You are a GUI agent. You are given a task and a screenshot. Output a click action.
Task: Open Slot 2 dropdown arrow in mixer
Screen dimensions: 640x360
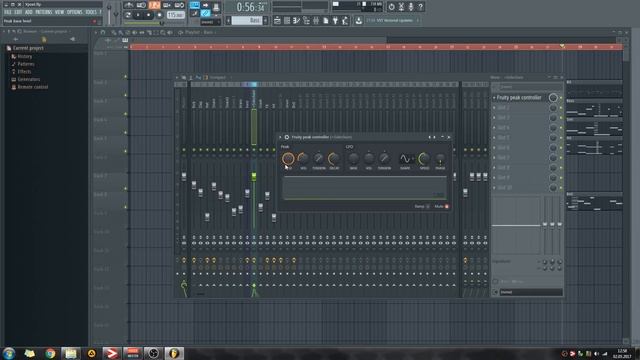pos(494,108)
